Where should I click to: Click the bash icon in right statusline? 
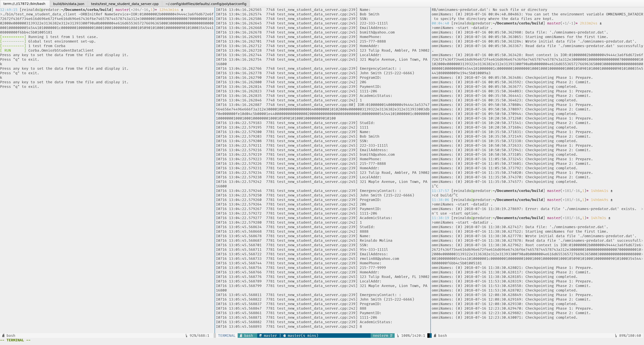[x=435, y=335]
